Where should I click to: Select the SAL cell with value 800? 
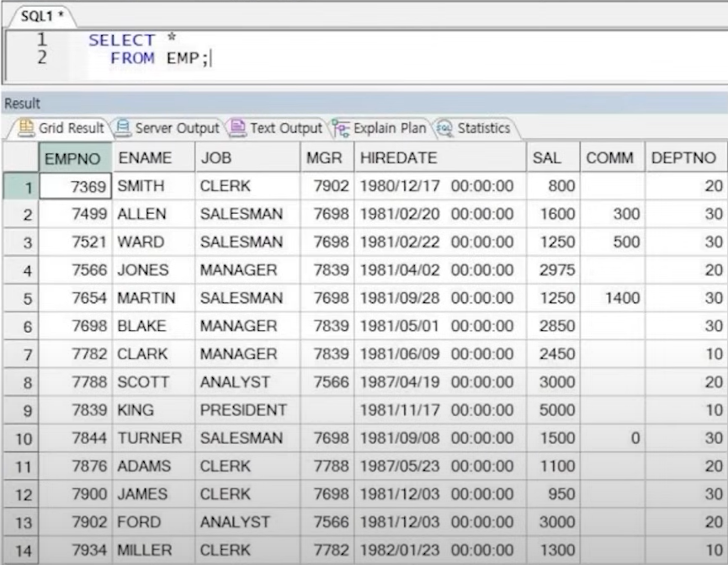(x=554, y=186)
